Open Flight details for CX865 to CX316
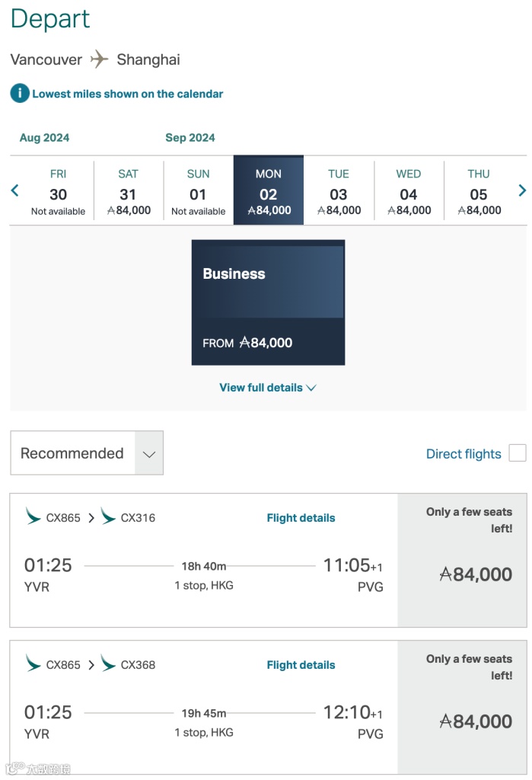The width and height of the screenshot is (532, 780). 301,518
